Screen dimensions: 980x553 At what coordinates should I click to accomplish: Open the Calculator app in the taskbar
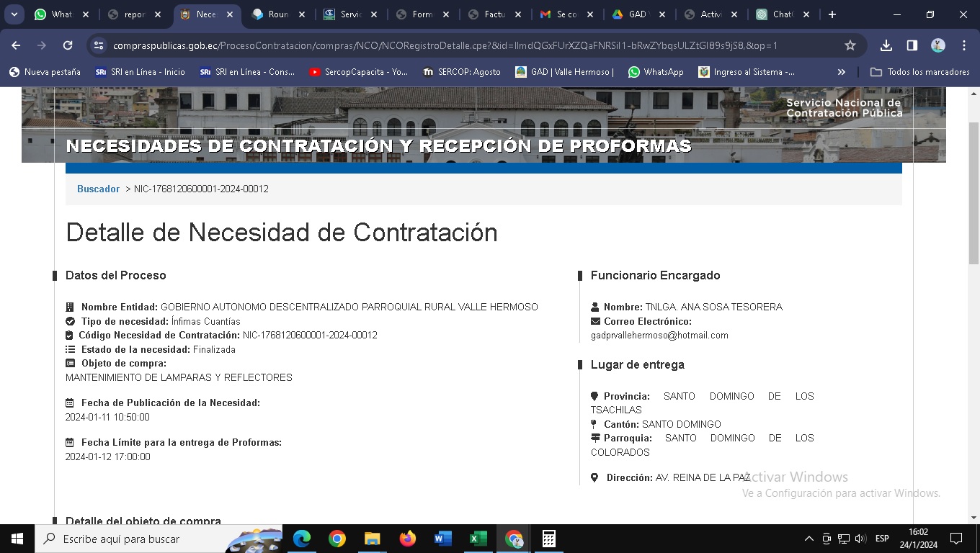pyautogui.click(x=548, y=539)
